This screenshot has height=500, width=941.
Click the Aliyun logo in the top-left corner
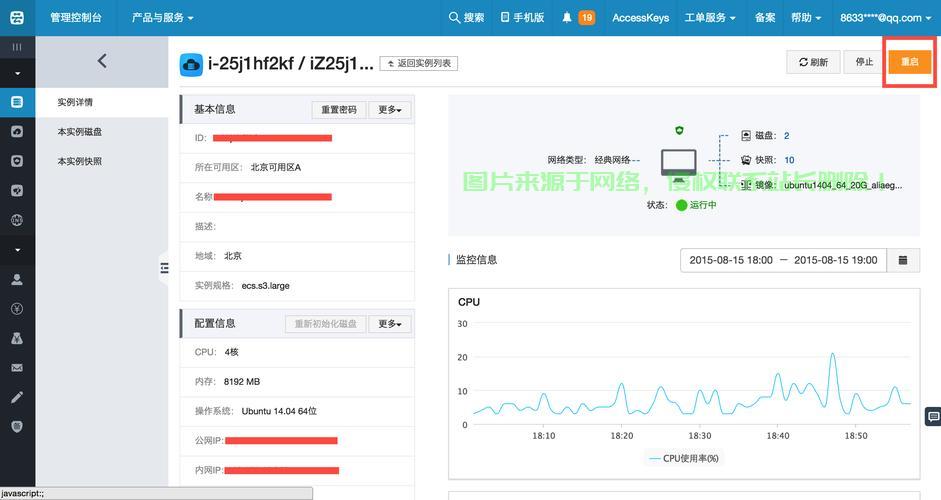pyautogui.click(x=17, y=17)
